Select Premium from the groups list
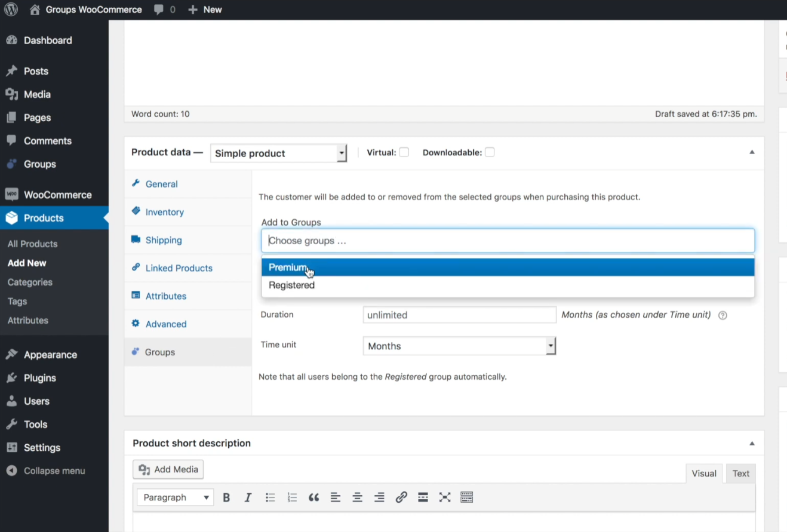This screenshot has height=532, width=787. (508, 267)
